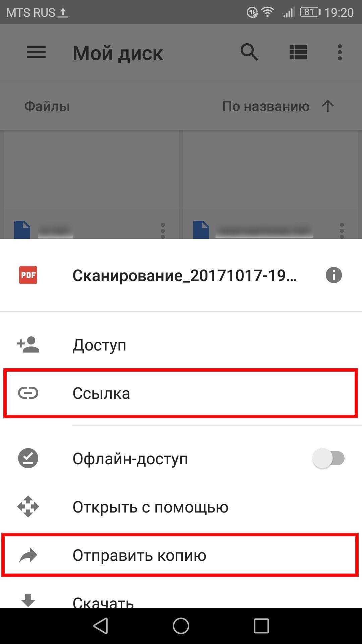Image resolution: width=362 pixels, height=644 pixels.
Task: Switch to list view layout icon
Action: pyautogui.click(x=298, y=53)
